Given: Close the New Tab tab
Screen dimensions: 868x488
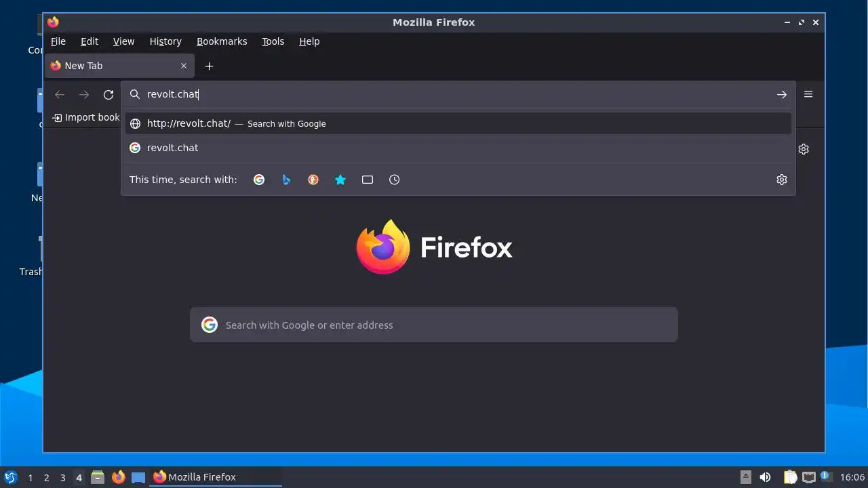Looking at the screenshot, I should 184,66.
